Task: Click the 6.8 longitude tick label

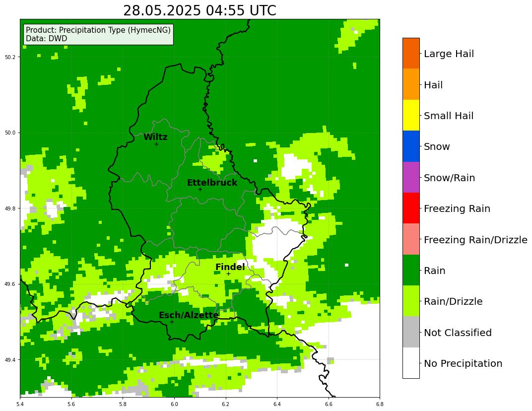Action: click(x=380, y=404)
